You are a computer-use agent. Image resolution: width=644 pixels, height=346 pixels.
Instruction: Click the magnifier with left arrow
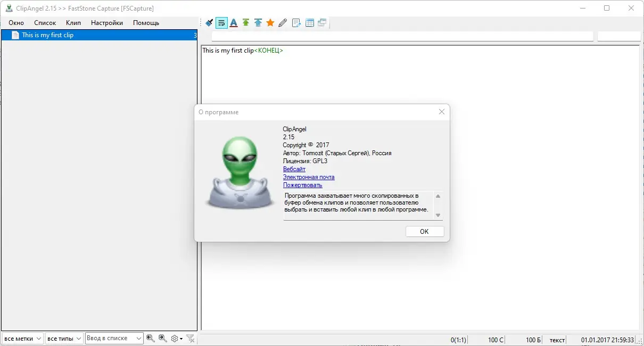click(151, 338)
